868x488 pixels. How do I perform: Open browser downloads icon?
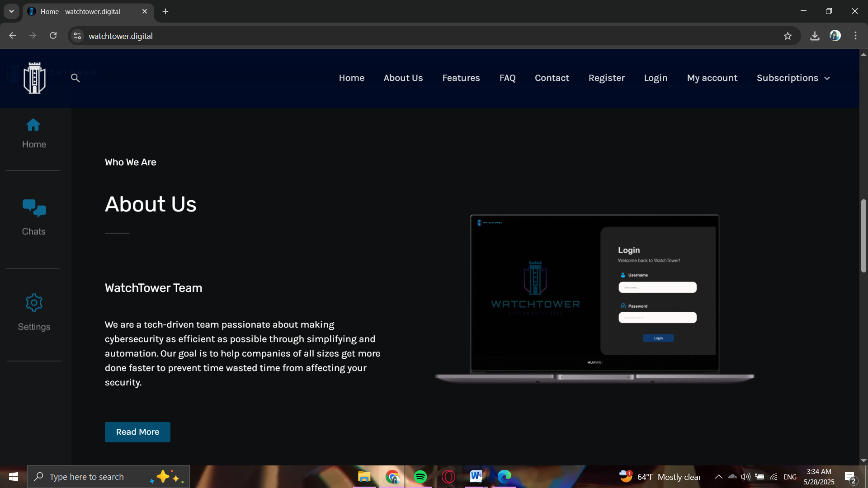pyautogui.click(x=815, y=36)
